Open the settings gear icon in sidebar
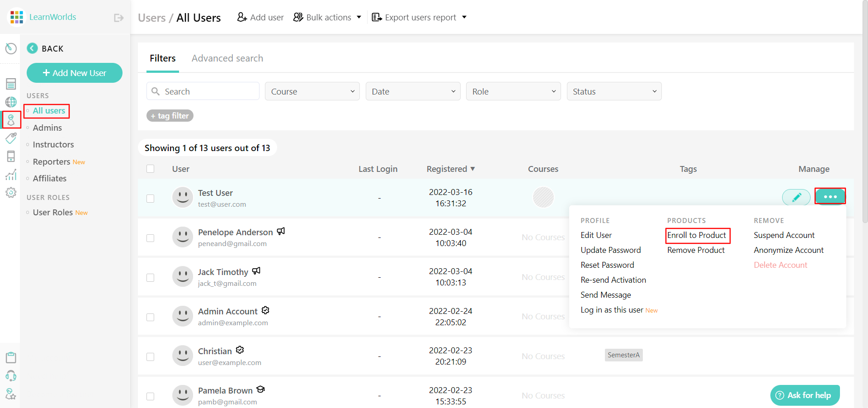Viewport: 868px width, 408px height. [11, 193]
